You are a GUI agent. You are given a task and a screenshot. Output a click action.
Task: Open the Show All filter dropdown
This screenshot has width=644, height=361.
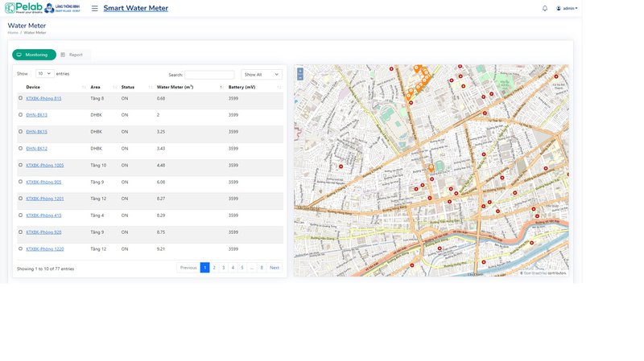pyautogui.click(x=261, y=74)
